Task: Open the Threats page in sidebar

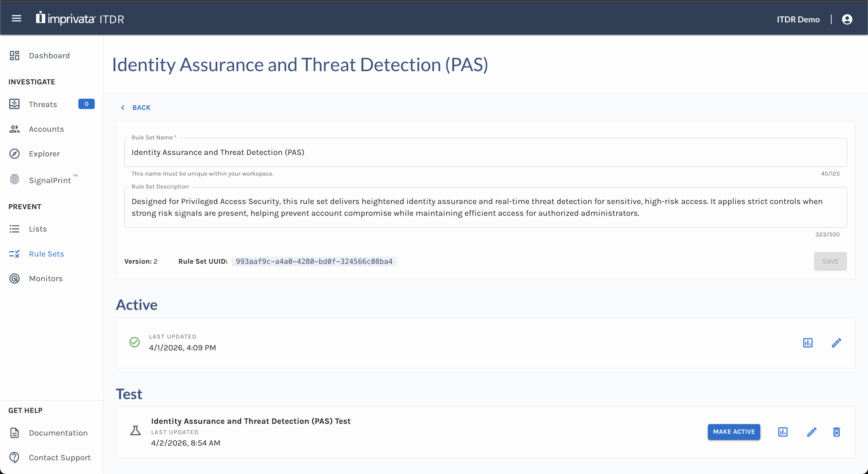Action: 43,104
